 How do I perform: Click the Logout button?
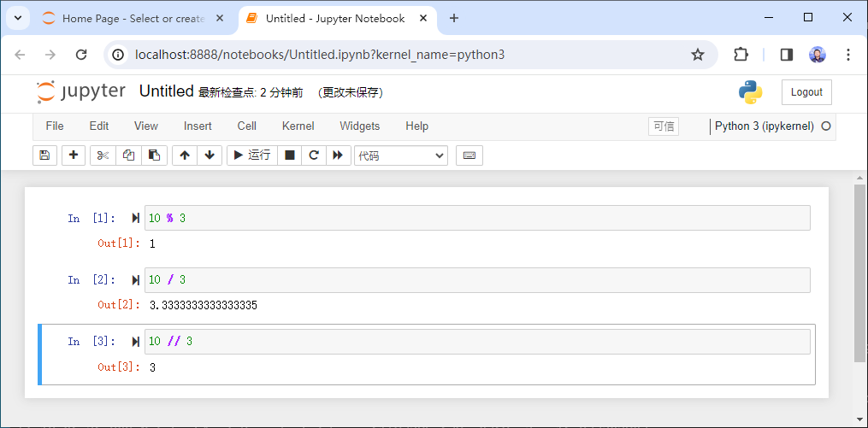click(x=806, y=92)
